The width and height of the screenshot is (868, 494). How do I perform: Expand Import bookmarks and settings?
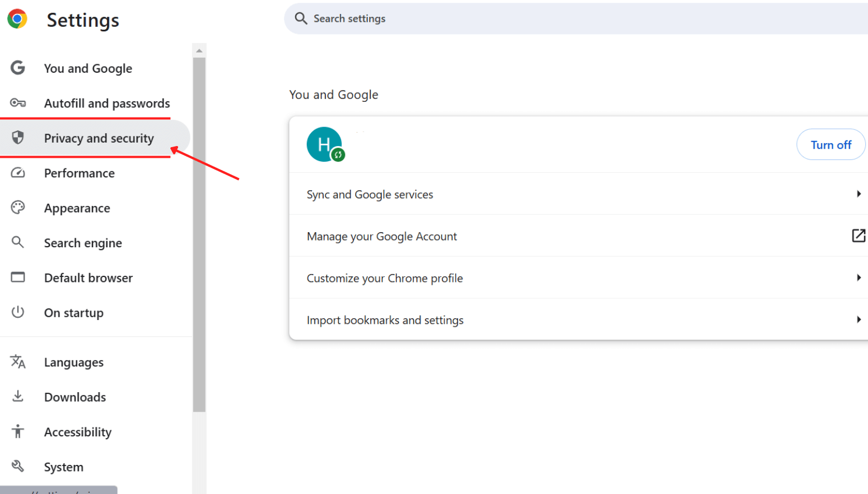(858, 319)
